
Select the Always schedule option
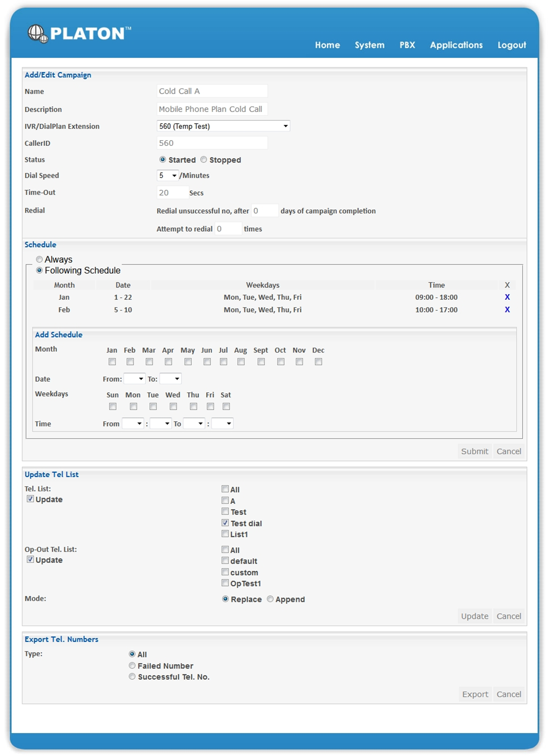pyautogui.click(x=39, y=259)
